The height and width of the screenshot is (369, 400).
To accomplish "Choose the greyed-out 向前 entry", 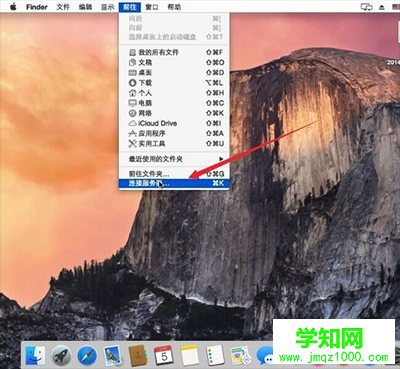I will point(174,28).
